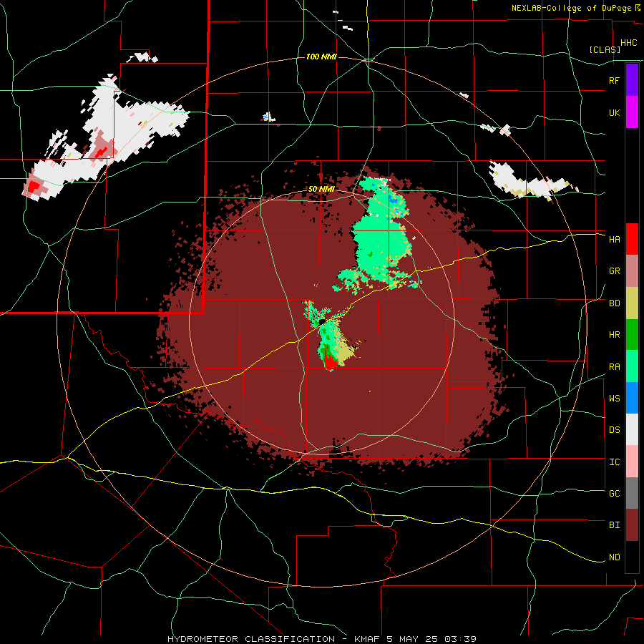
Task: Click the black KMAF radar site dot
Action: [323, 321]
